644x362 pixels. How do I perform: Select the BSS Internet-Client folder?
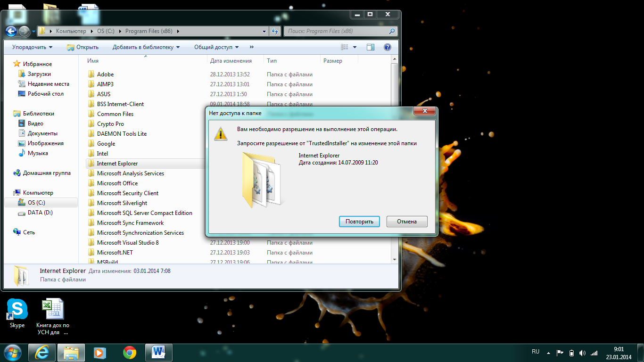(120, 104)
